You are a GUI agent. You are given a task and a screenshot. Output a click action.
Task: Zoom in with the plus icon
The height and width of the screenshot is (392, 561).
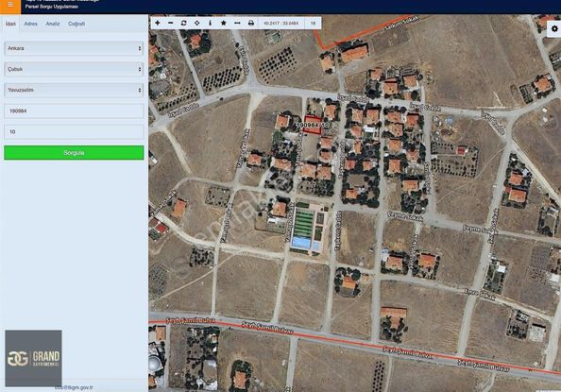point(158,23)
